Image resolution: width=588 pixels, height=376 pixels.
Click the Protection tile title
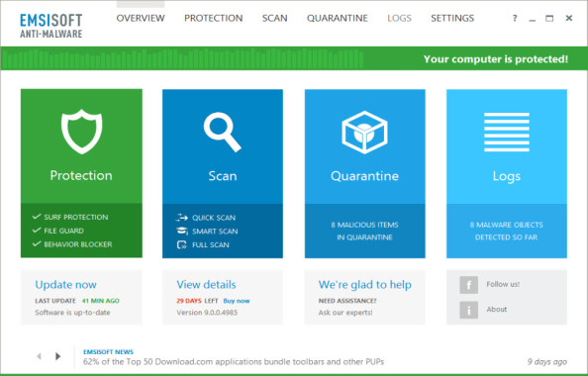point(81,175)
